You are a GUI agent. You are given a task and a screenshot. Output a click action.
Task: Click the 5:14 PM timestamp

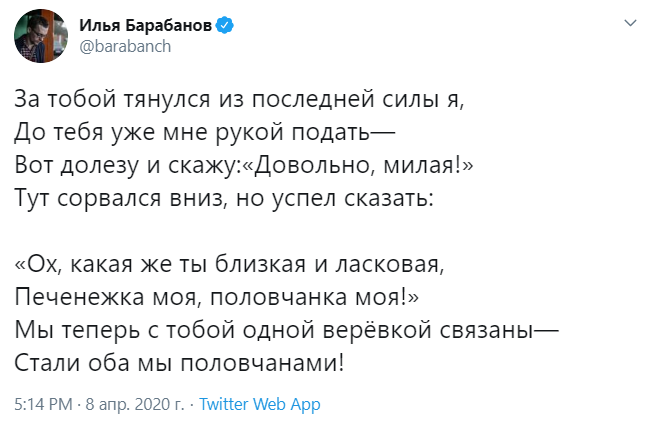pyautogui.click(x=43, y=405)
